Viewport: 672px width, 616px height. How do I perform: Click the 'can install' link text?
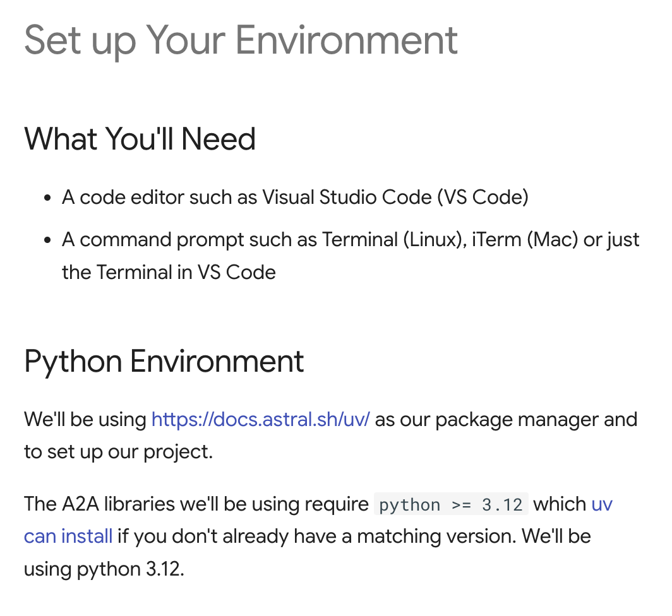pos(68,536)
